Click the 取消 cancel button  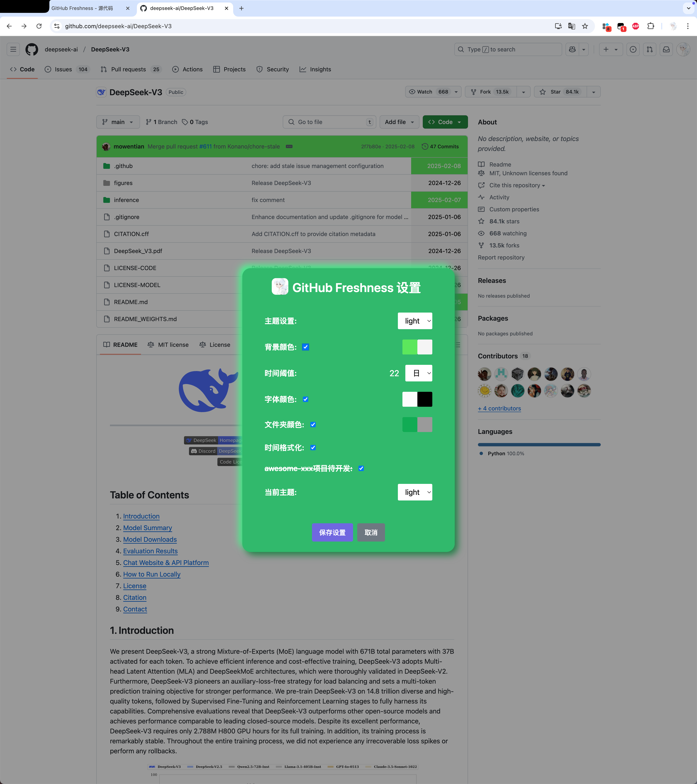click(x=370, y=532)
